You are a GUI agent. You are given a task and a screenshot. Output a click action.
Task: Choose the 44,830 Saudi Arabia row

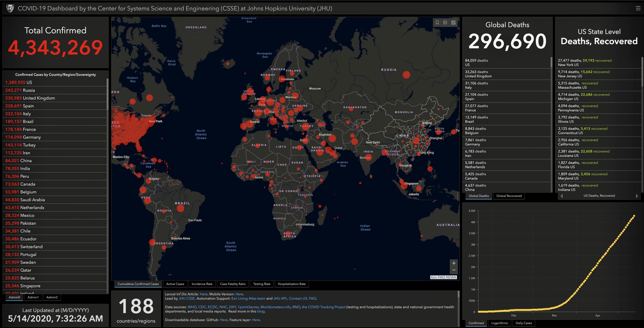point(55,200)
